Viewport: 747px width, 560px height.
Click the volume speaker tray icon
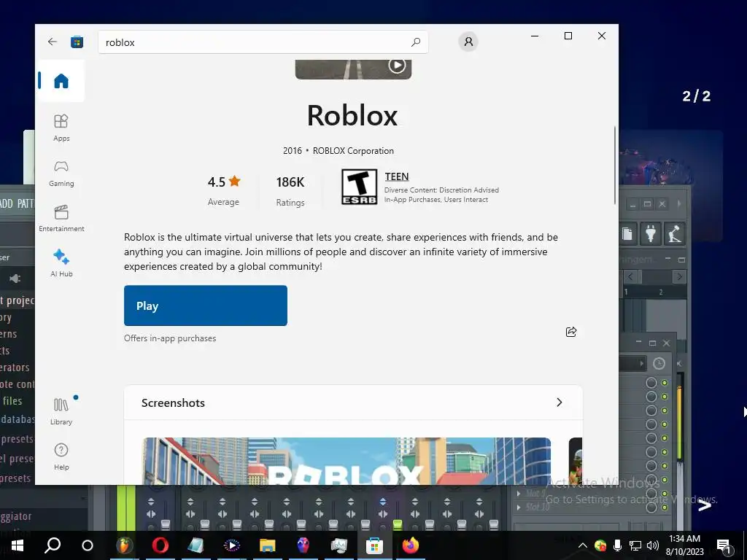click(653, 545)
